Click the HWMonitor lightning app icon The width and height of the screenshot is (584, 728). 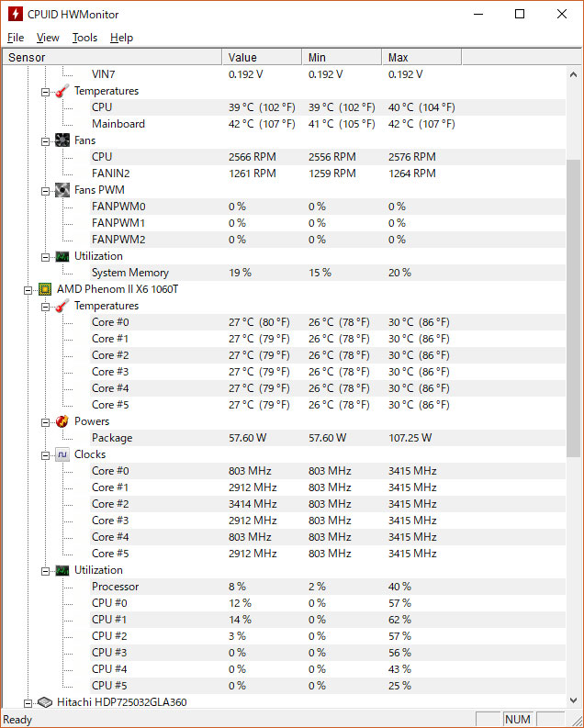[x=16, y=14]
